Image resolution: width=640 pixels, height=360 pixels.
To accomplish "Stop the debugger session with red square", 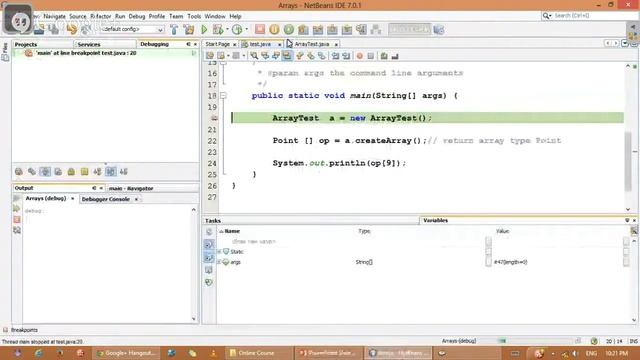I will [260, 29].
